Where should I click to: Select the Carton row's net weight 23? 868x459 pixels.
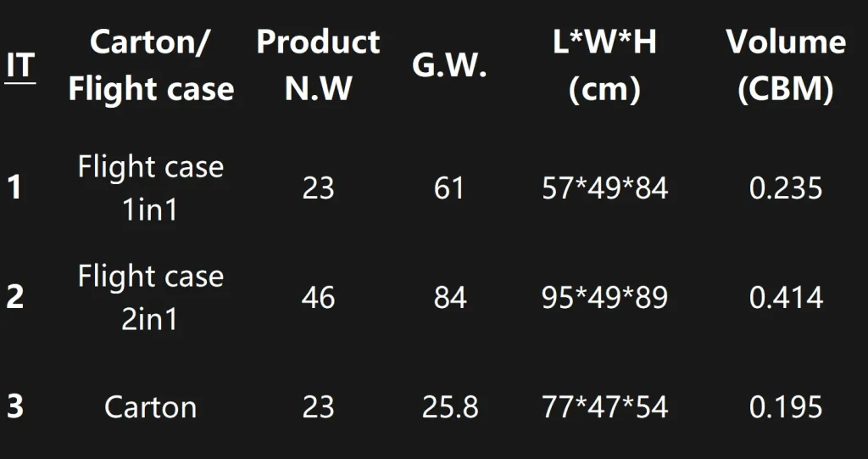click(319, 407)
